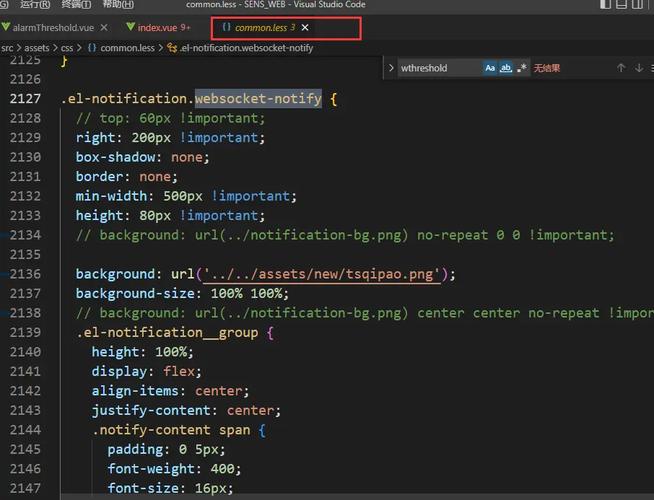
Task: Click the find input containing wthreshold
Action: [x=440, y=68]
